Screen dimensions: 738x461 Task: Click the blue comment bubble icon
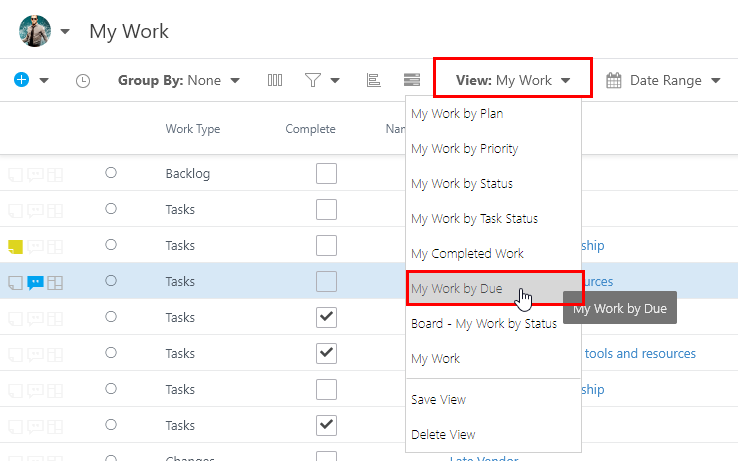pos(35,283)
